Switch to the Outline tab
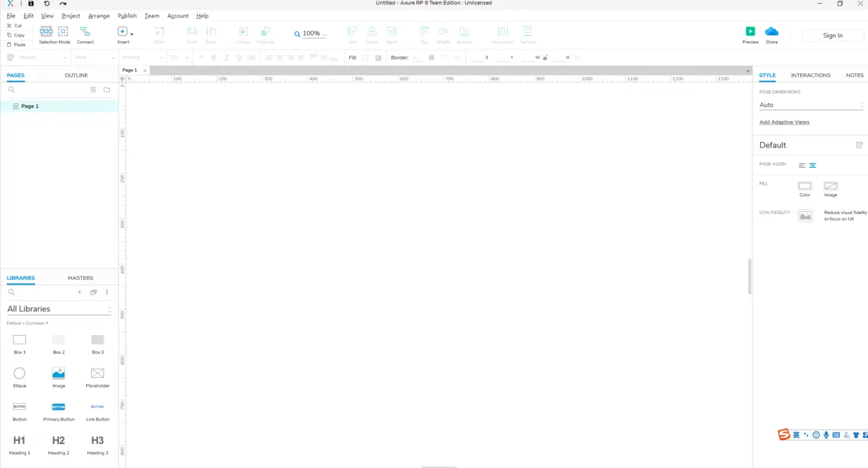This screenshot has height=468, width=868. pos(76,75)
